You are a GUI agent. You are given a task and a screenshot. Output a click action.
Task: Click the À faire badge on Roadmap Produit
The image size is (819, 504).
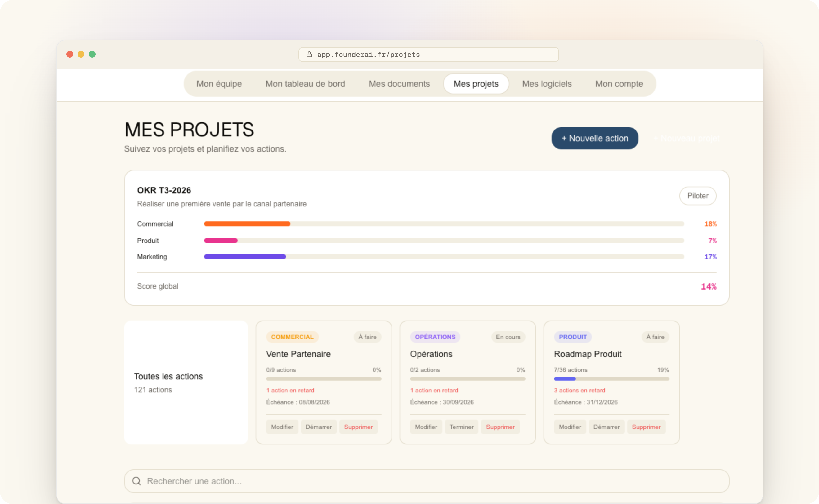click(x=655, y=337)
